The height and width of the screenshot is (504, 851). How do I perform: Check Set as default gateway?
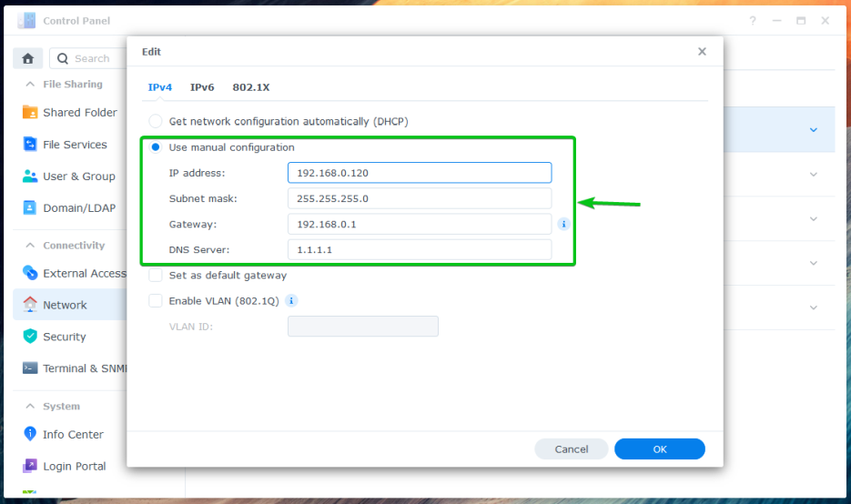click(156, 275)
